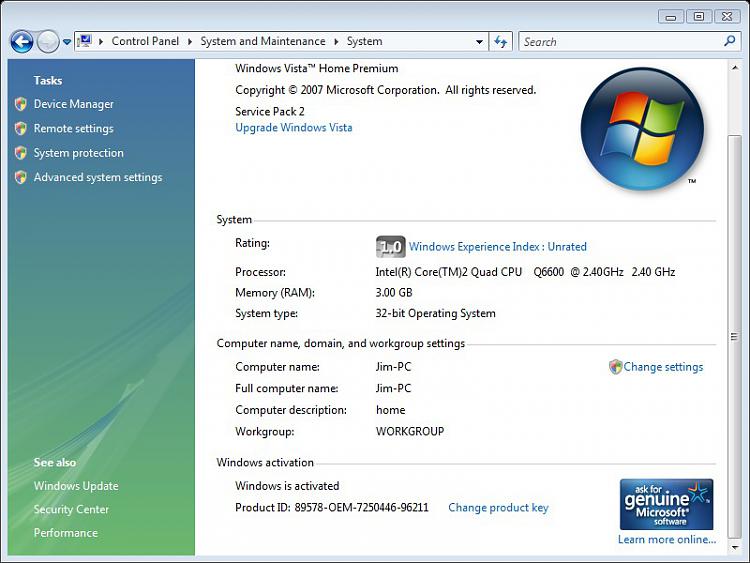Open Performance under See also

pyautogui.click(x=66, y=533)
